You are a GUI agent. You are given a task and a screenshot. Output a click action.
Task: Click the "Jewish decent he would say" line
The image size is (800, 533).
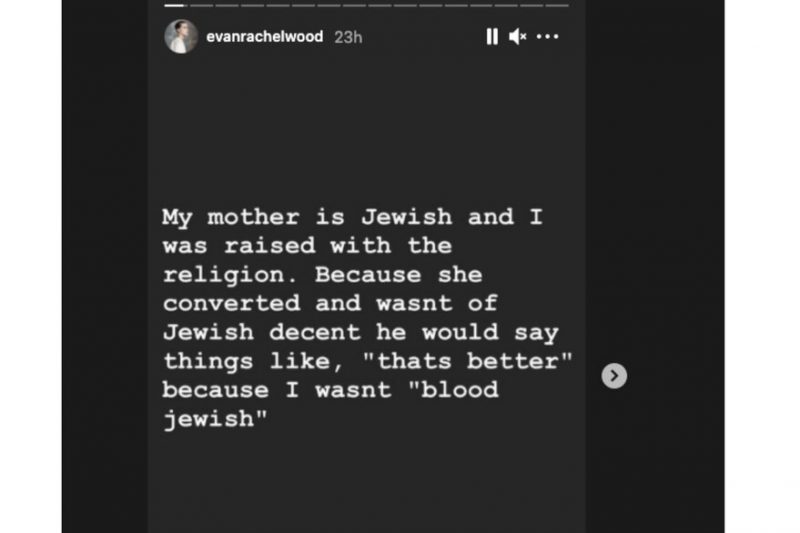click(360, 332)
